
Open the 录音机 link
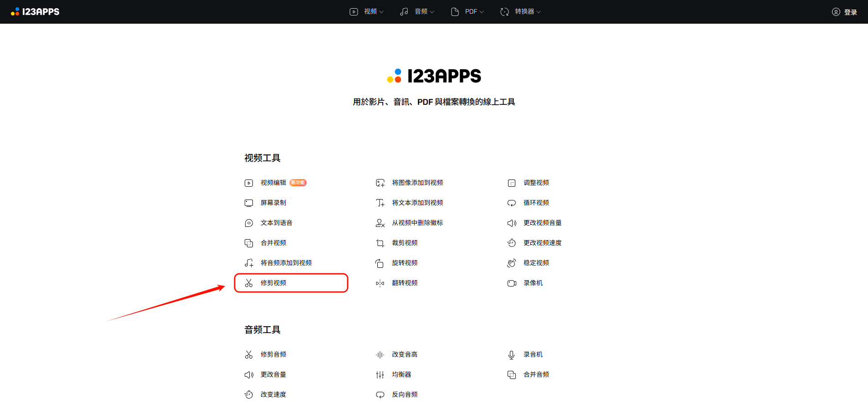tap(533, 354)
